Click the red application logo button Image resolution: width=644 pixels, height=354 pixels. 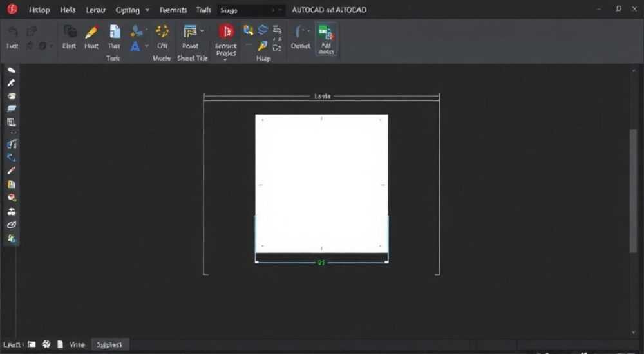[x=12, y=8]
